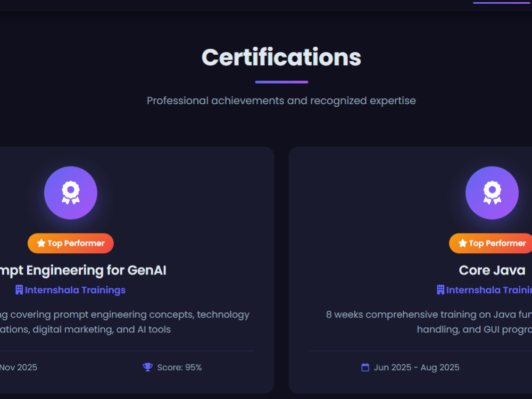Select the Top Performer badge on Core Java card

point(491,243)
